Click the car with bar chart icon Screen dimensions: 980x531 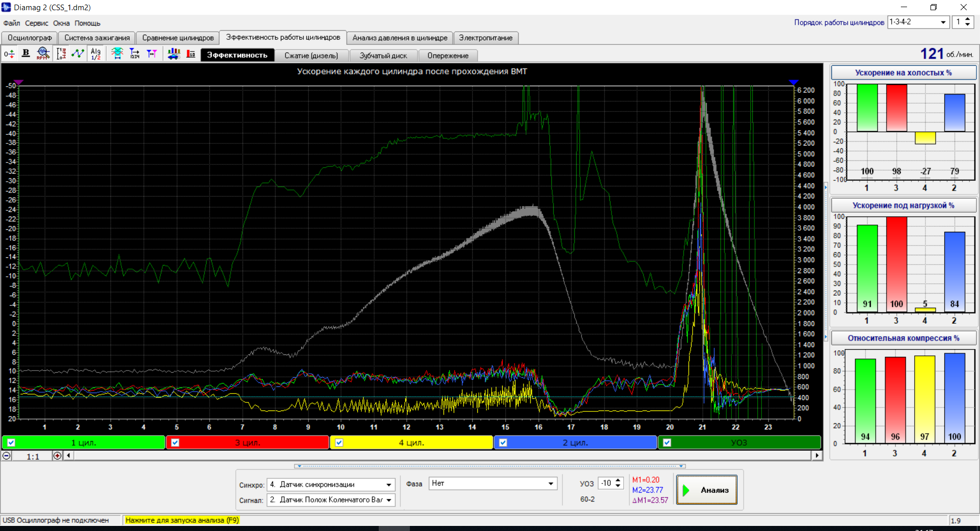pos(174,54)
